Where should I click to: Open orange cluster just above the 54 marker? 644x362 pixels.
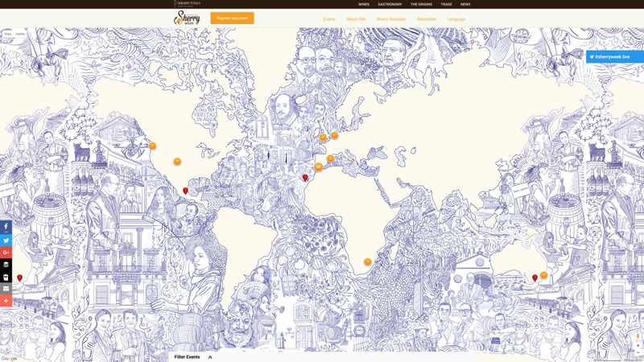click(330, 158)
